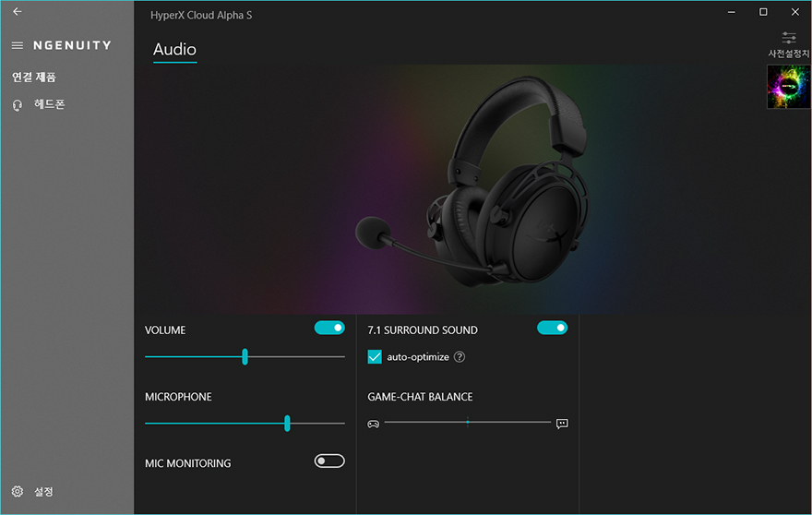Uncheck the auto-optimize checkbox
This screenshot has width=812, height=515.
[x=375, y=357]
